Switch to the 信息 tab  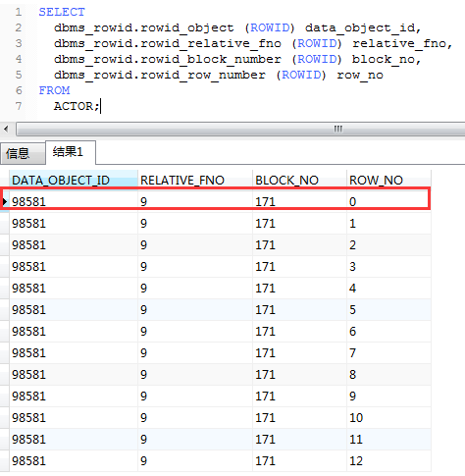(23, 153)
